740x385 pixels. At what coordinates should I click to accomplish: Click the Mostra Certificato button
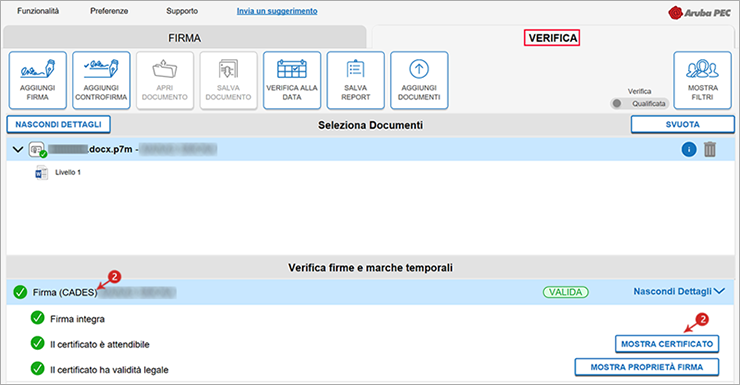(x=667, y=344)
